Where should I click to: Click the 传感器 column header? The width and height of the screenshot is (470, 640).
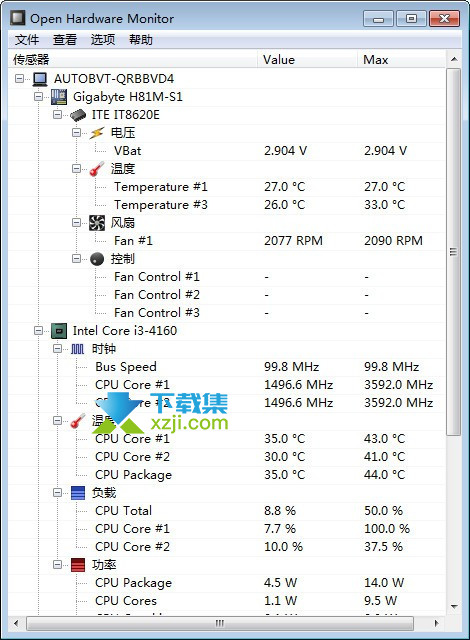pos(133,60)
